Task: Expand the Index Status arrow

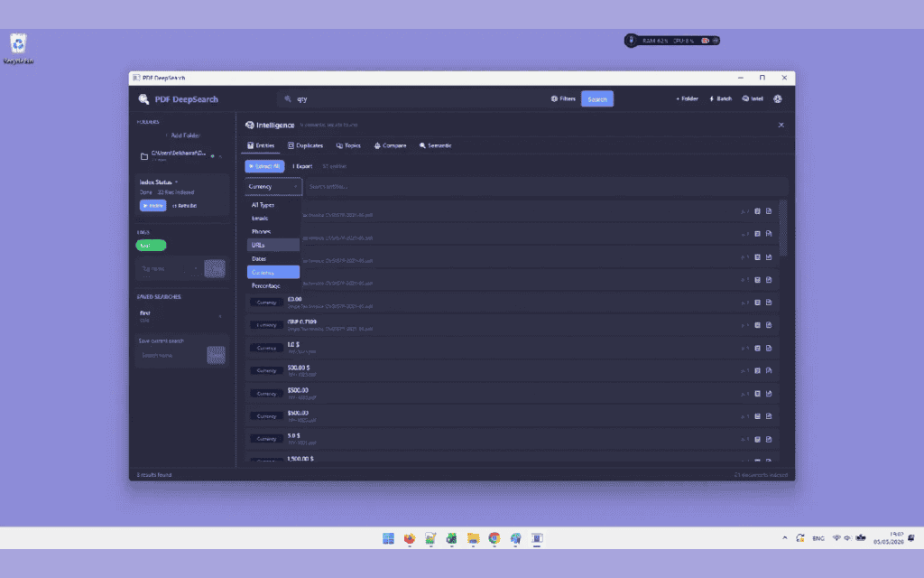Action: [176, 182]
